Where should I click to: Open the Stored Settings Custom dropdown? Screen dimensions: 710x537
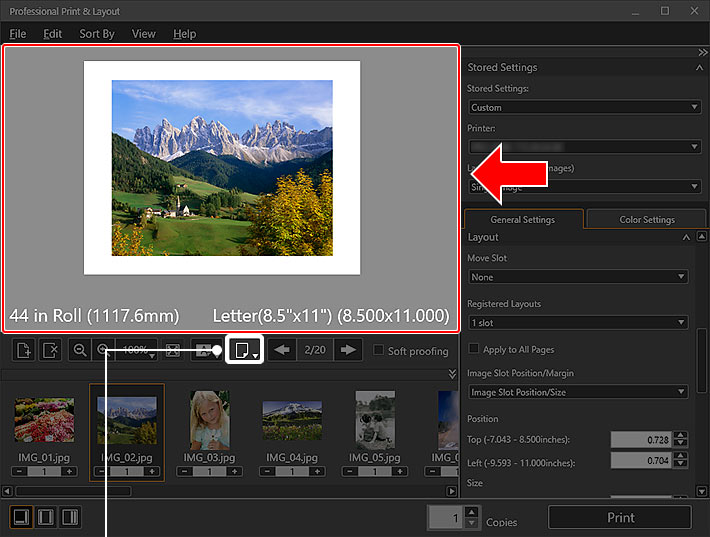(x=584, y=107)
